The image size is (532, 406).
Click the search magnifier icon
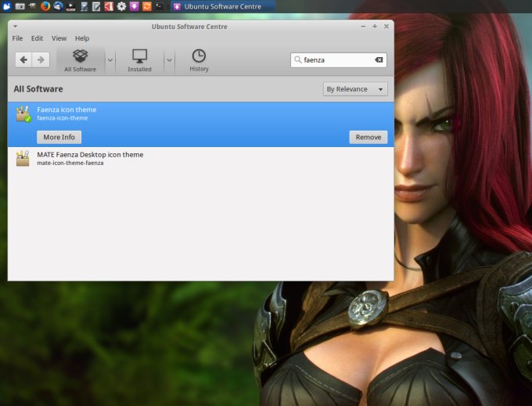click(x=297, y=59)
